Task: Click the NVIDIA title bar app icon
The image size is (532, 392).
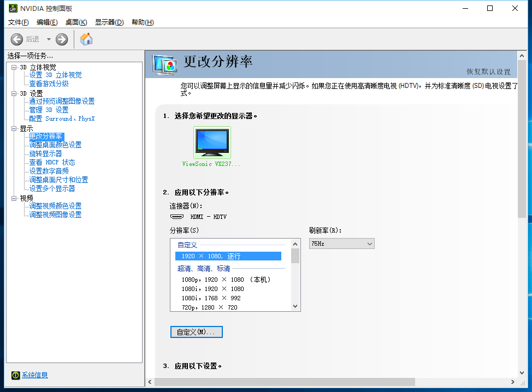Action: 13,8
